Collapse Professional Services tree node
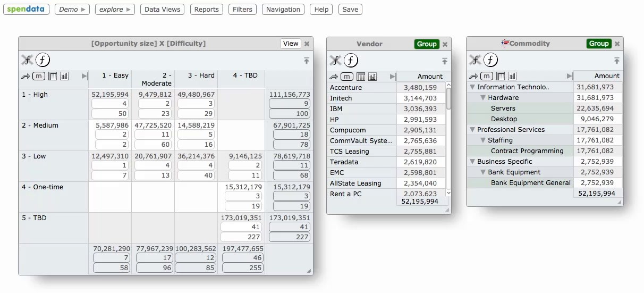Image resolution: width=644 pixels, height=293 pixels. pos(472,130)
